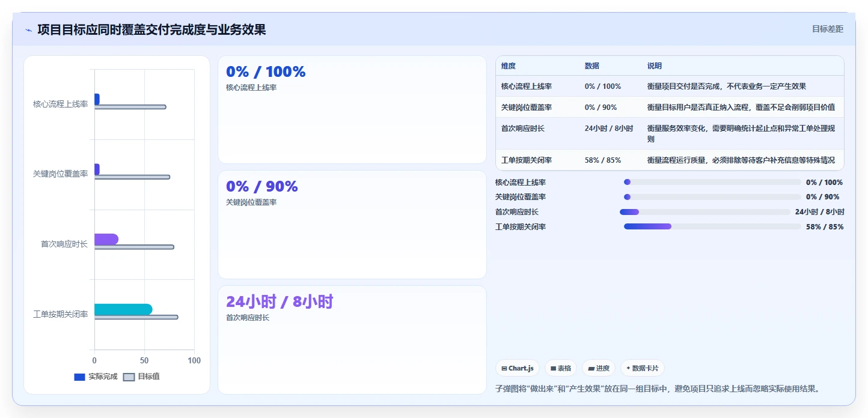Click the purple 首次响应时长 actual bar in chart
868x418 pixels.
(x=106, y=239)
